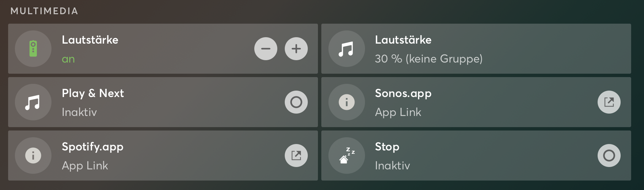The image size is (644, 190).
Task: Click the green remote control icon
Action: point(33,49)
